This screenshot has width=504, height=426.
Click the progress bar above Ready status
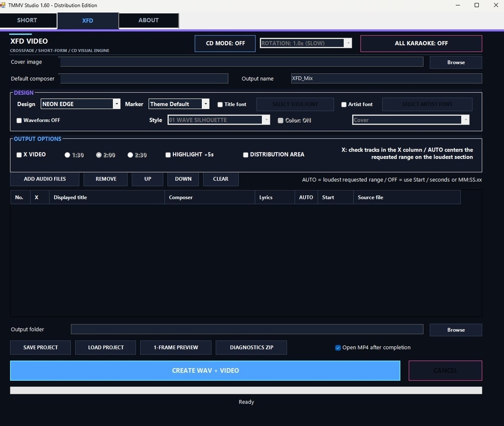(x=246, y=390)
